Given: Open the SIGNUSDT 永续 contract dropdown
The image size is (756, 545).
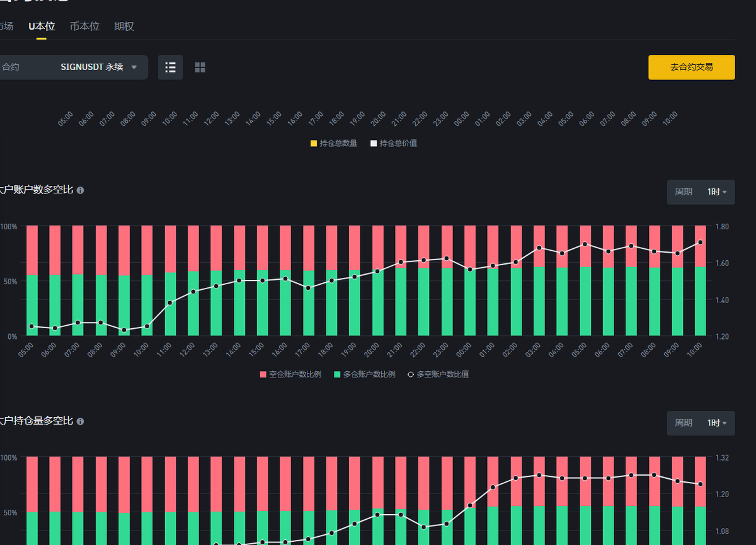Looking at the screenshot, I should pyautogui.click(x=74, y=67).
